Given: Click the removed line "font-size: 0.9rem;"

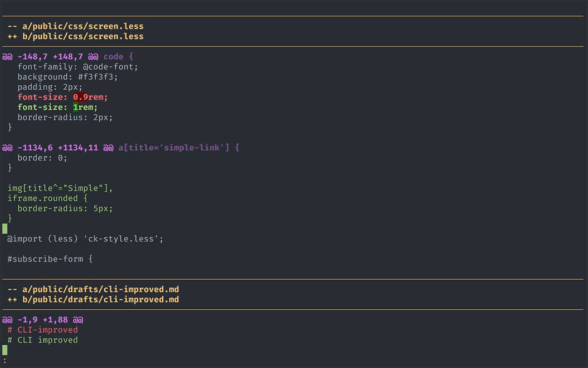Looking at the screenshot, I should pyautogui.click(x=62, y=97).
